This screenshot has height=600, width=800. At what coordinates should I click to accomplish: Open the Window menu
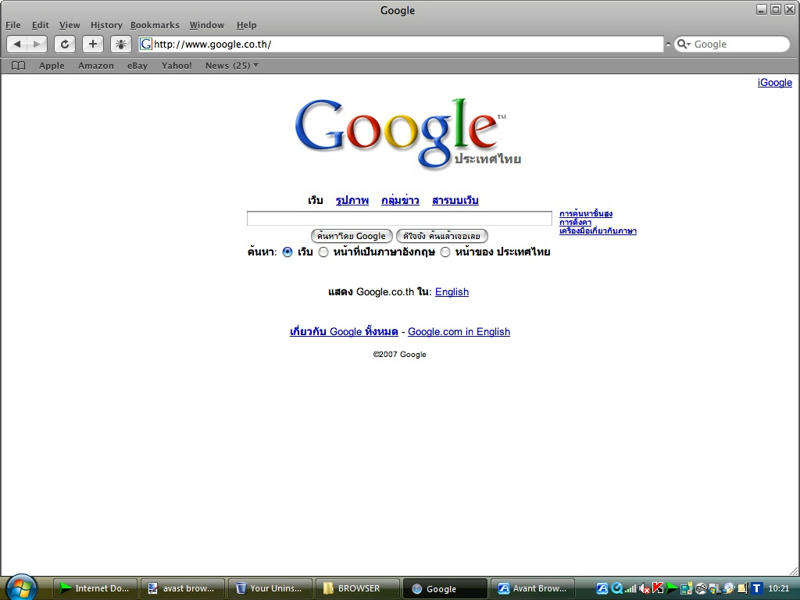pos(207,25)
